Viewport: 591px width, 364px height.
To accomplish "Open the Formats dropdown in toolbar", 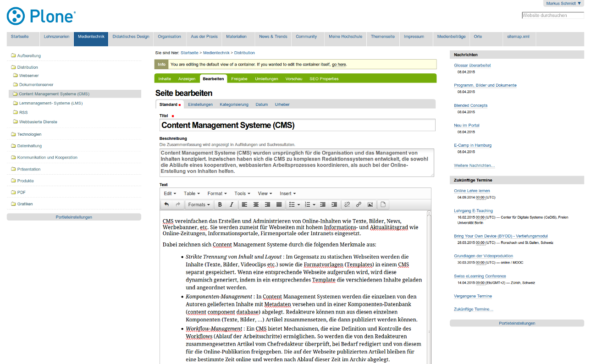I will coord(199,204).
